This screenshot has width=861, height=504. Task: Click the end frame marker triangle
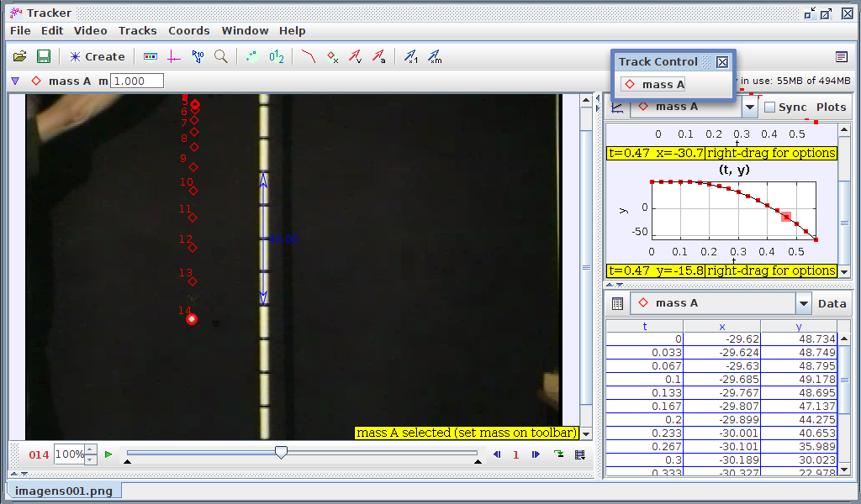pos(478,462)
